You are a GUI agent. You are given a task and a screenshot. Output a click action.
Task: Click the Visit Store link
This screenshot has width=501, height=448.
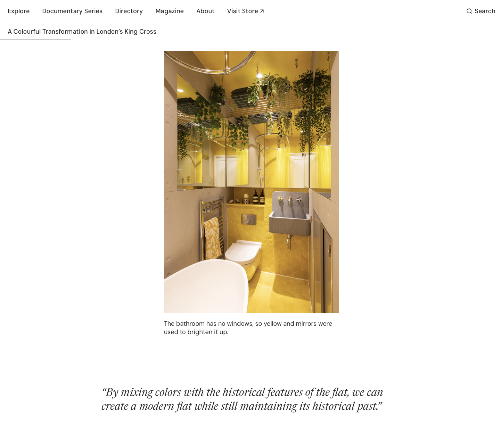[245, 11]
